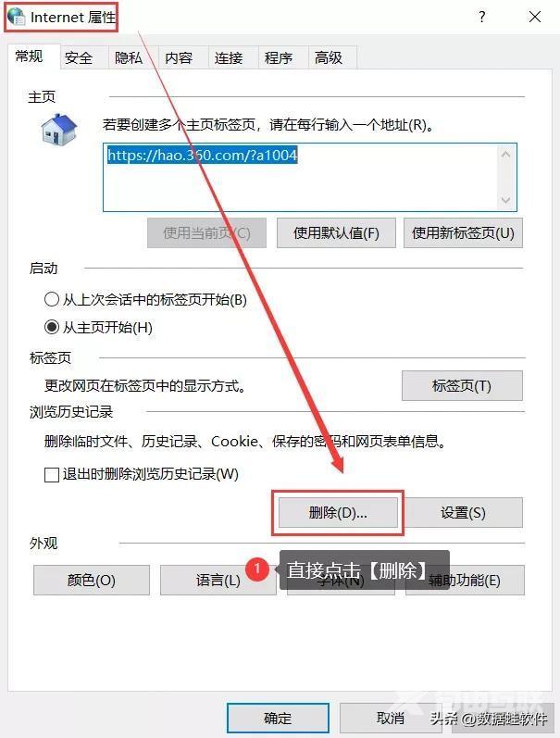Click the blue house homepage icon
The width and height of the screenshot is (560, 738).
point(59,129)
